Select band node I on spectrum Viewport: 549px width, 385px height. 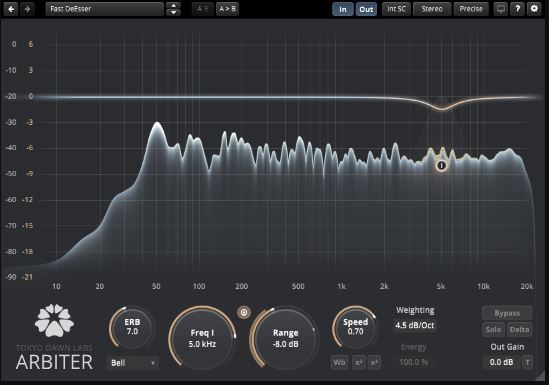(442, 166)
